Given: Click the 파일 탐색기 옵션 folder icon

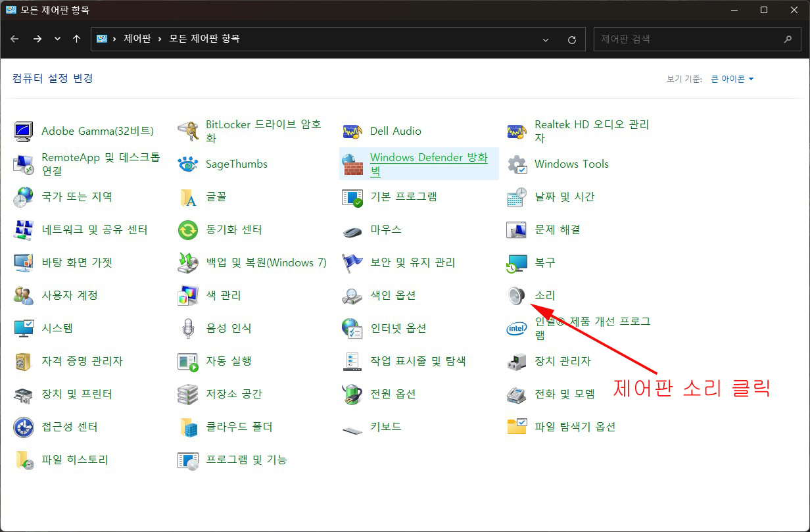Looking at the screenshot, I should point(517,427).
